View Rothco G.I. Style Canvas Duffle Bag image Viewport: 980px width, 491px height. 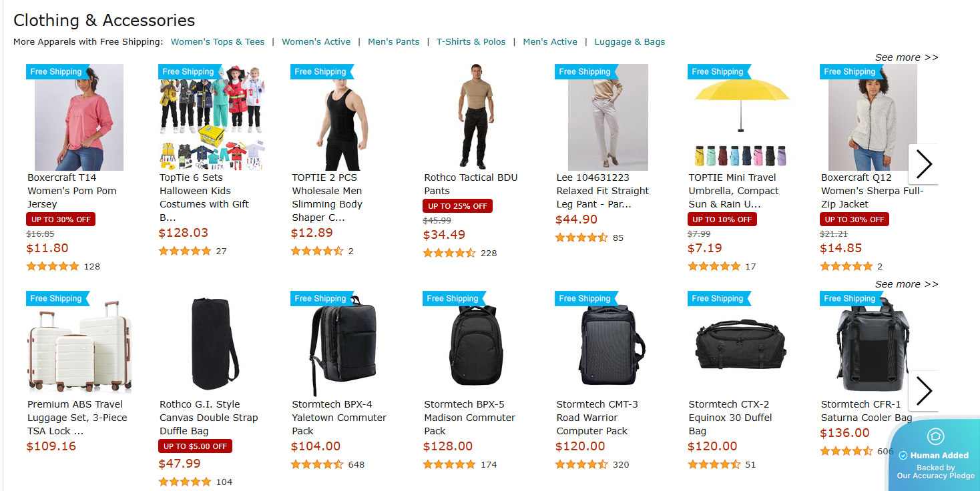212,344
